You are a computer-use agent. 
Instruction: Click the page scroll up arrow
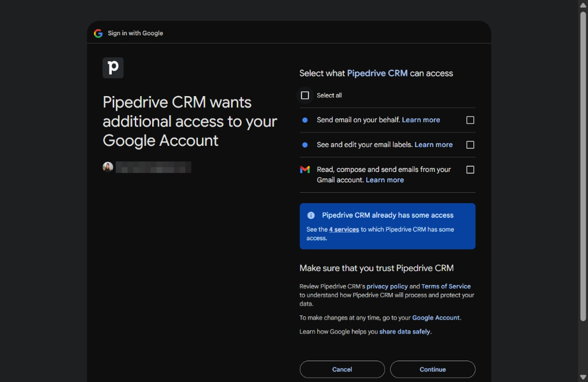pyautogui.click(x=583, y=5)
